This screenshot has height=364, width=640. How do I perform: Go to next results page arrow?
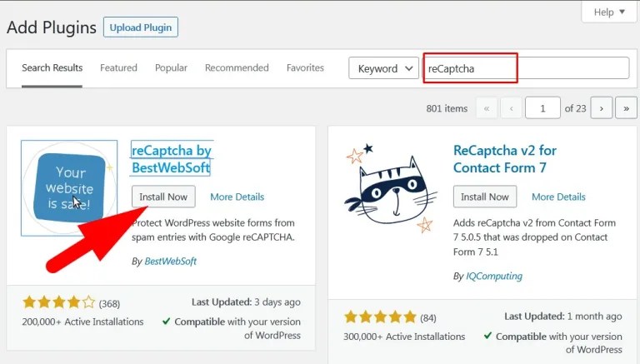click(601, 108)
